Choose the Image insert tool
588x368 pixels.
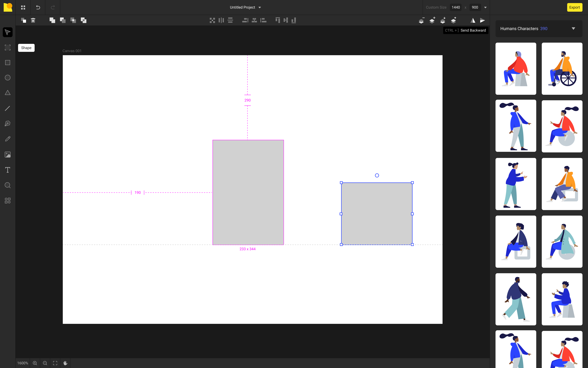pyautogui.click(x=8, y=155)
